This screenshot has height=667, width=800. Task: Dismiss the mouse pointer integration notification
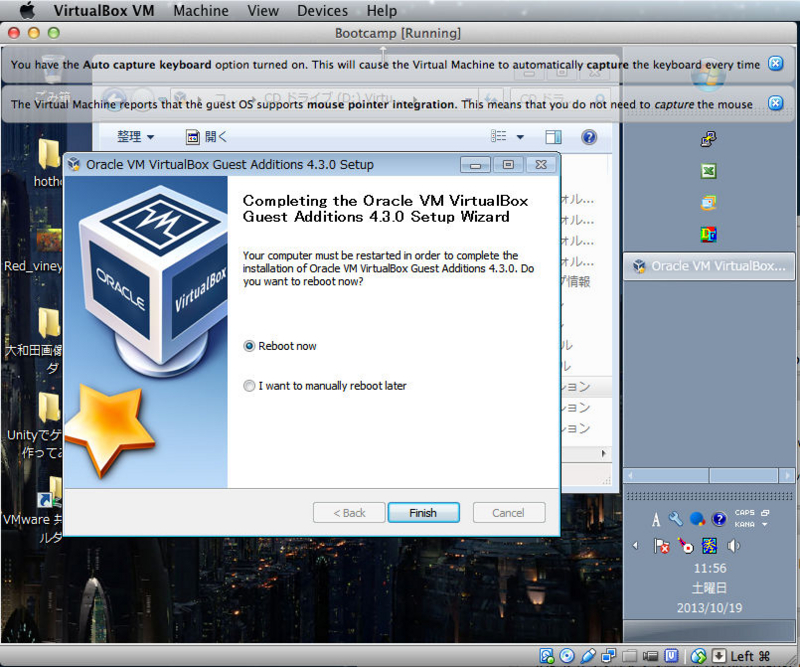pos(776,103)
